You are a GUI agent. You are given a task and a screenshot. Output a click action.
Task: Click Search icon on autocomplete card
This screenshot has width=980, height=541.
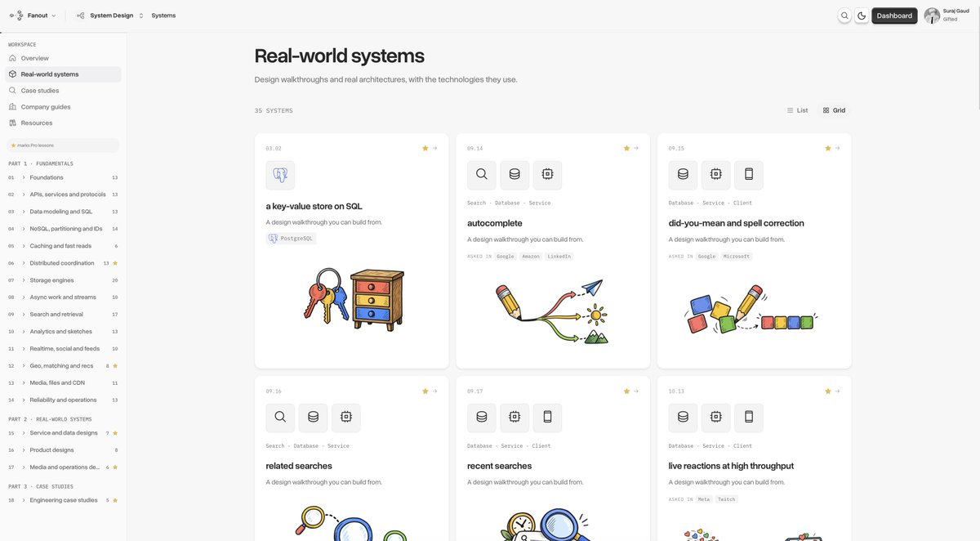(x=482, y=175)
